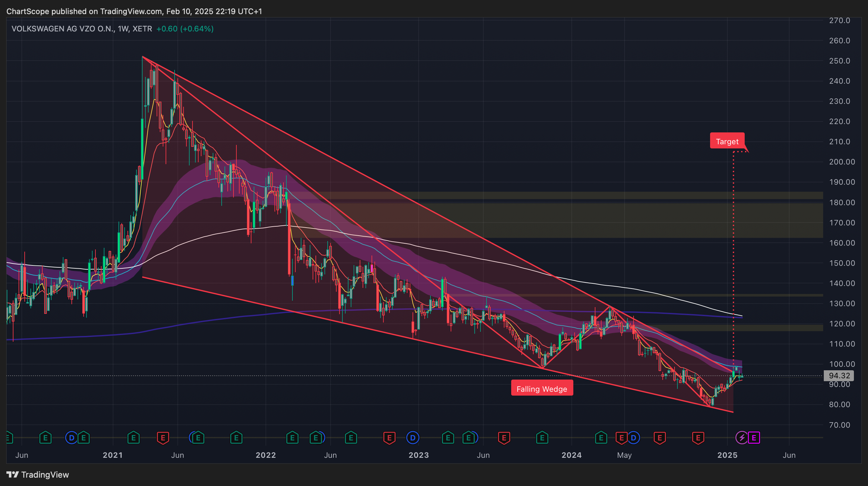Click the red earnings E marker just before 2023
Screen dimensions: 868x486
(x=389, y=438)
